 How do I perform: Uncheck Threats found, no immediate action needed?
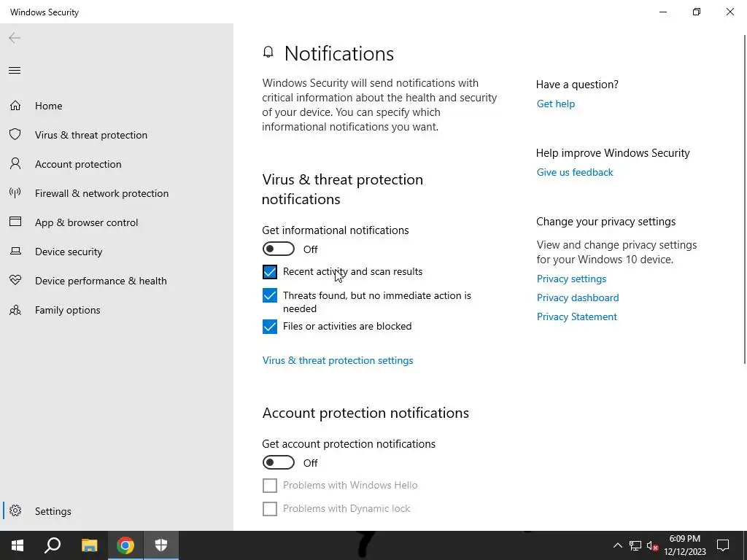pos(270,295)
